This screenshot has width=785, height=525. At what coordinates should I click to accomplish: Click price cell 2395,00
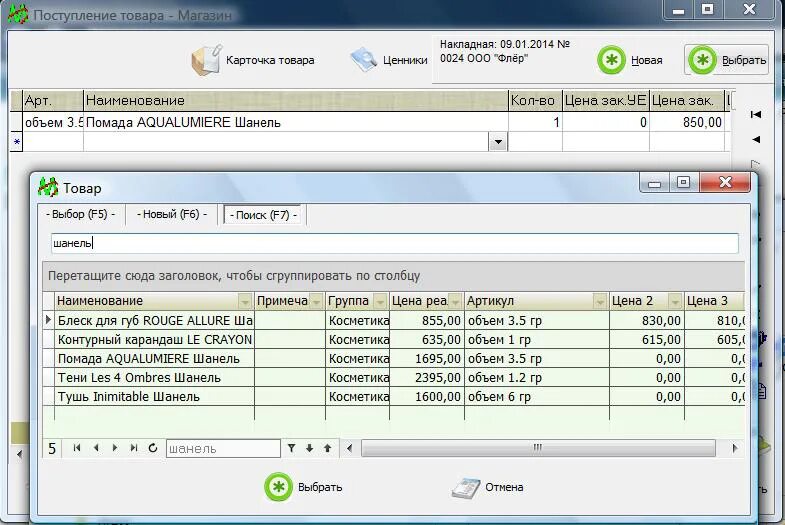pos(427,378)
